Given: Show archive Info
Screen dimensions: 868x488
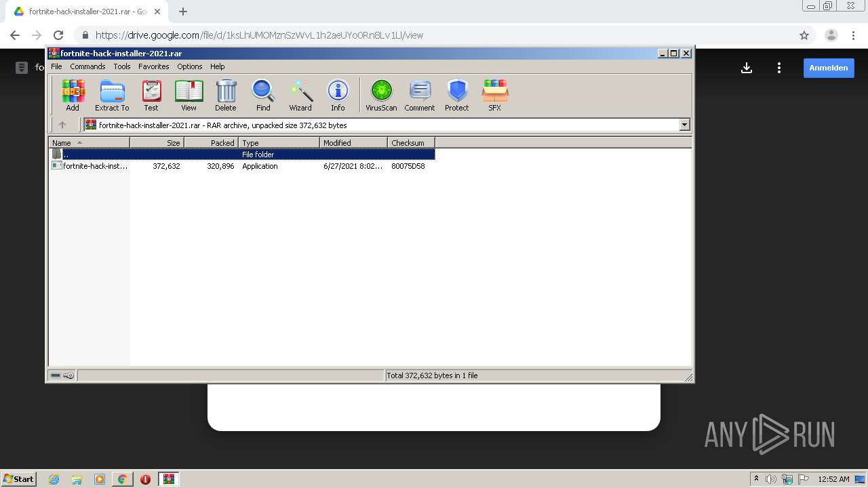Looking at the screenshot, I should click(338, 96).
